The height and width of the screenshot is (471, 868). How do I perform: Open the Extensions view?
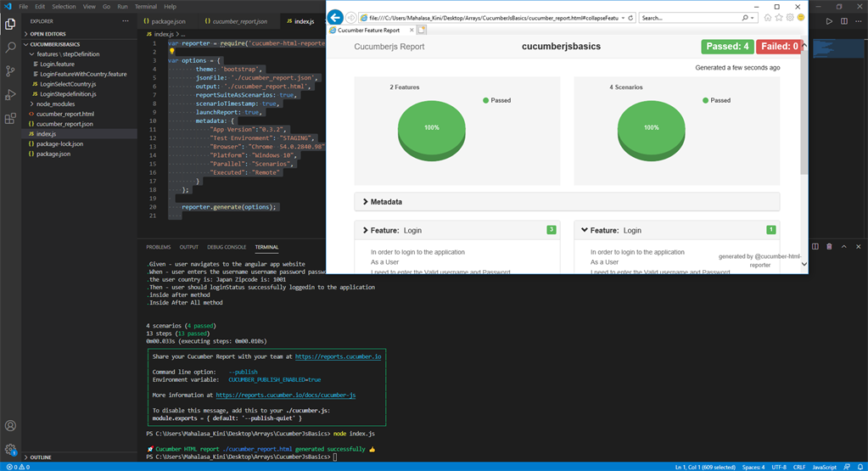(x=10, y=119)
